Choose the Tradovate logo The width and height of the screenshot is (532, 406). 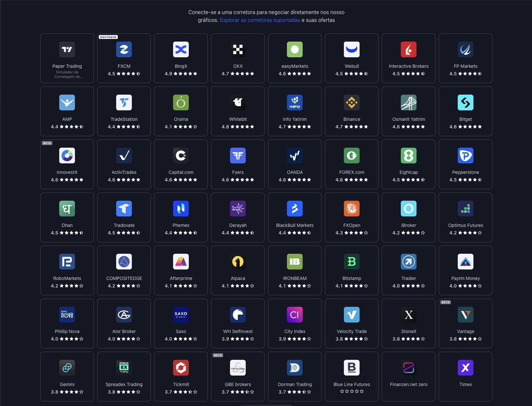pyautogui.click(x=124, y=209)
